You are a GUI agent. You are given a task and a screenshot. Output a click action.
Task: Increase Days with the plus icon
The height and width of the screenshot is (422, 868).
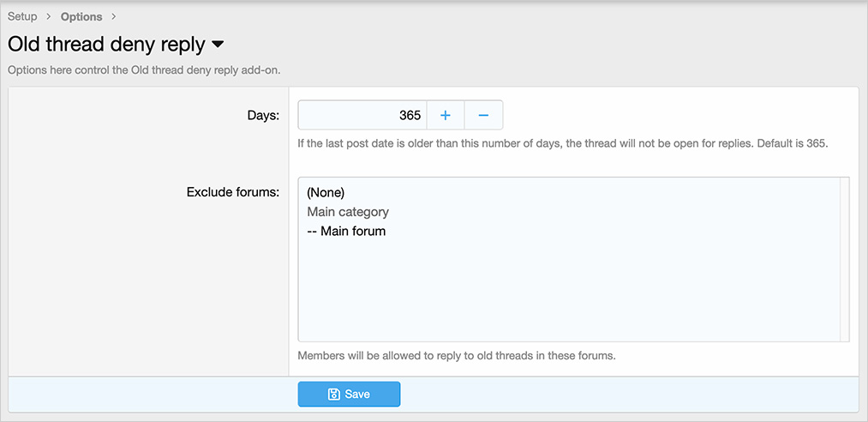tap(445, 115)
